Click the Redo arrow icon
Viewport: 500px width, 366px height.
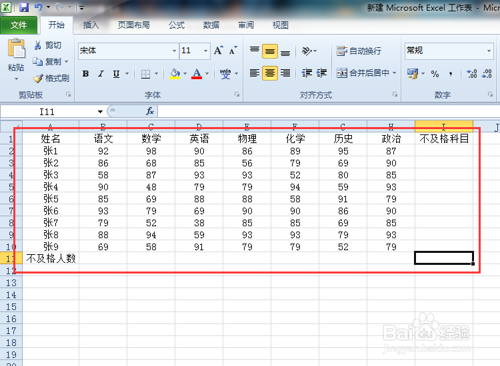59,7
